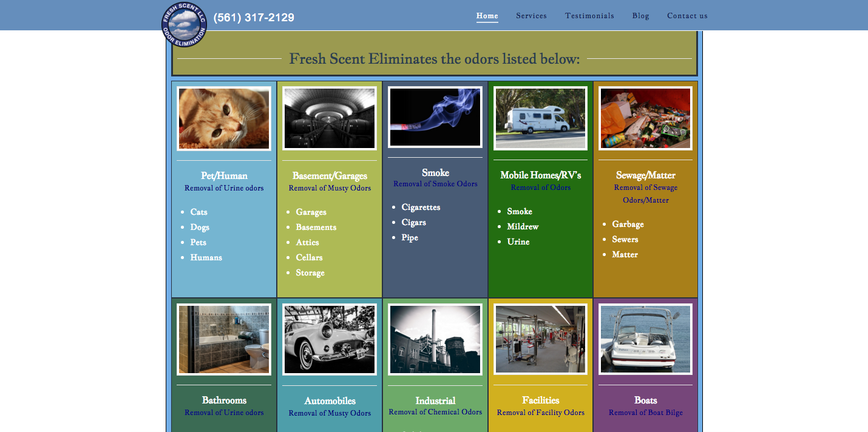Click the 'Humans' list item
This screenshot has height=432, width=868.
pyautogui.click(x=206, y=258)
